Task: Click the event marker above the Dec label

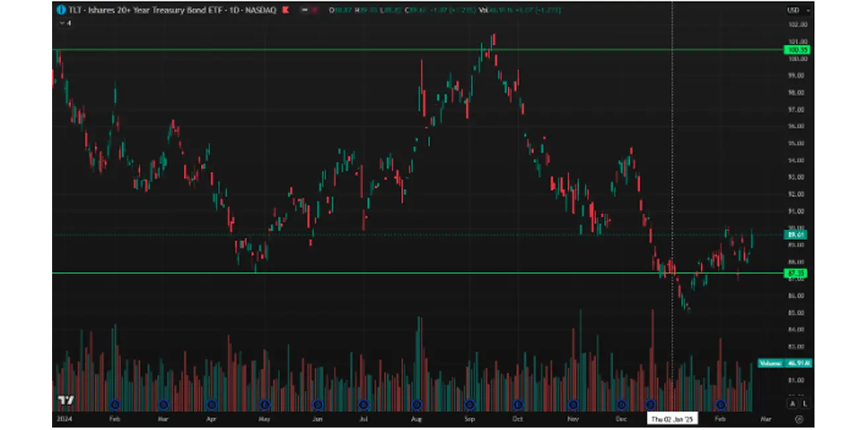Action: (x=622, y=404)
